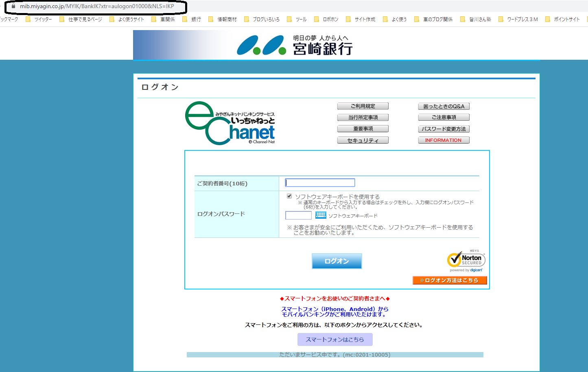Click the Norton Secured seal

click(466, 261)
